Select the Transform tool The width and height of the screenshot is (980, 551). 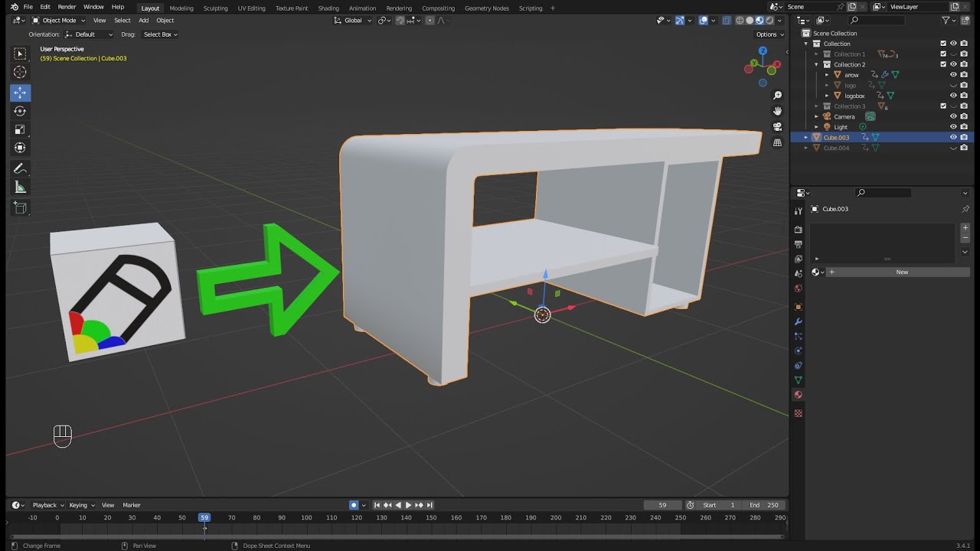click(x=20, y=148)
